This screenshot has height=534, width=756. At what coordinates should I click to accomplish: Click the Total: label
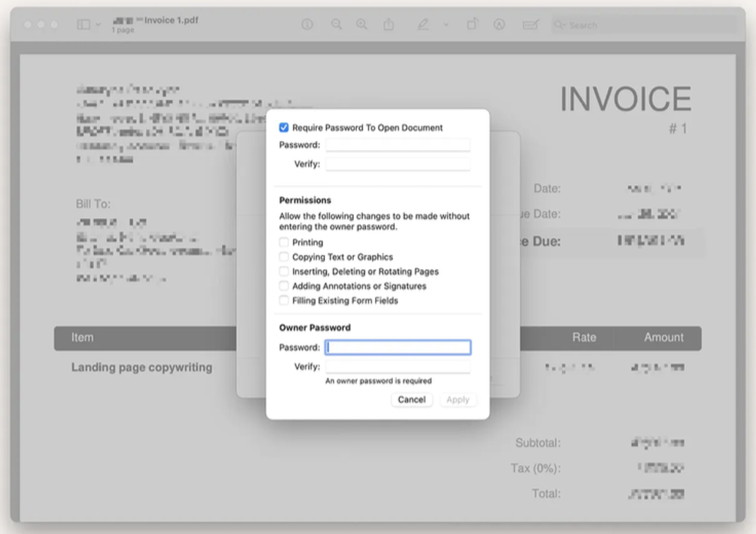point(546,494)
